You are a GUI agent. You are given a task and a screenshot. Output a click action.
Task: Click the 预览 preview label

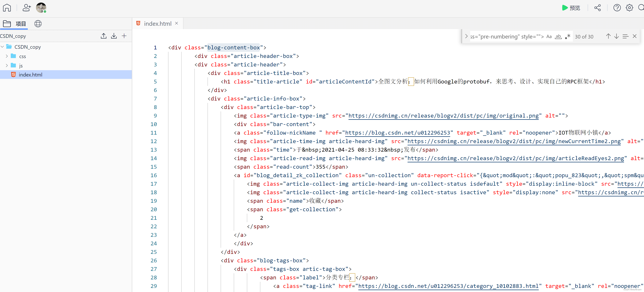(x=575, y=8)
